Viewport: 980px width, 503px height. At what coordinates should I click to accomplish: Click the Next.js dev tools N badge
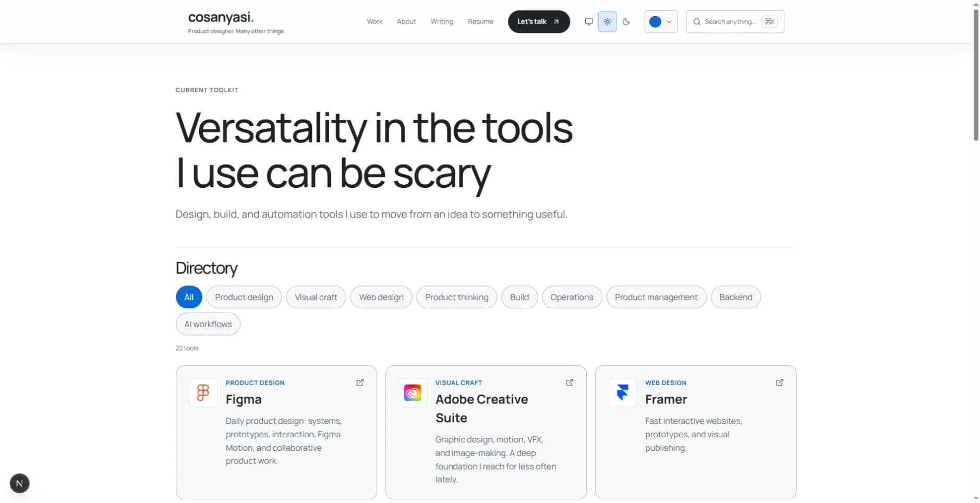[x=19, y=483]
